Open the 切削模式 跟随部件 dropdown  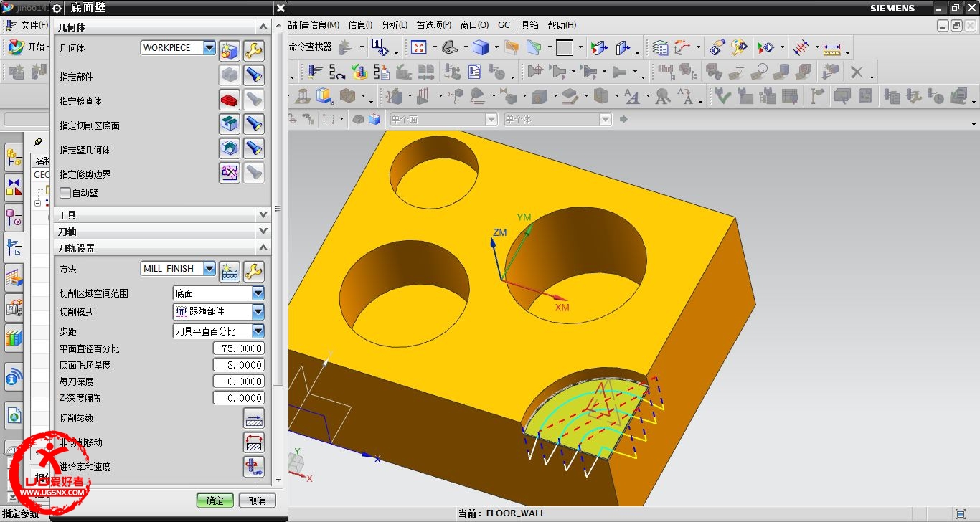pyautogui.click(x=258, y=312)
